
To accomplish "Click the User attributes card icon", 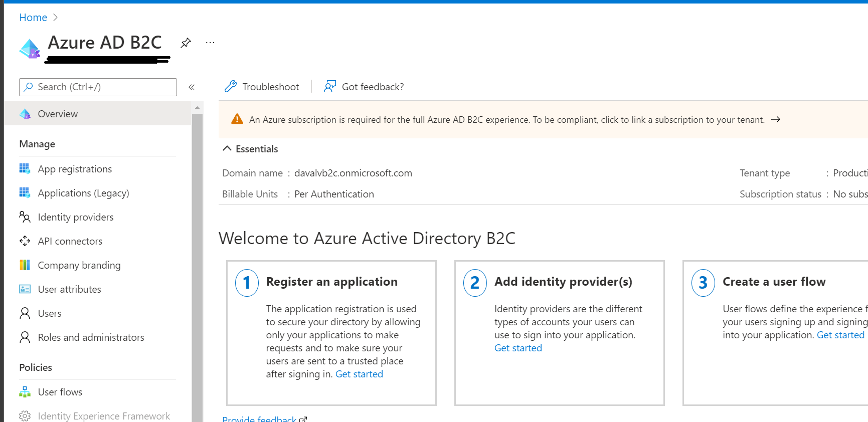I will pyautogui.click(x=25, y=289).
